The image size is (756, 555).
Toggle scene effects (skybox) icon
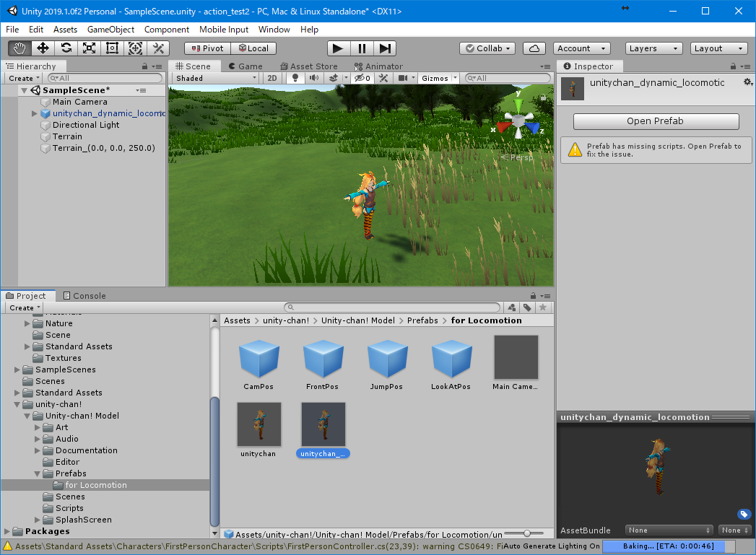coord(333,78)
